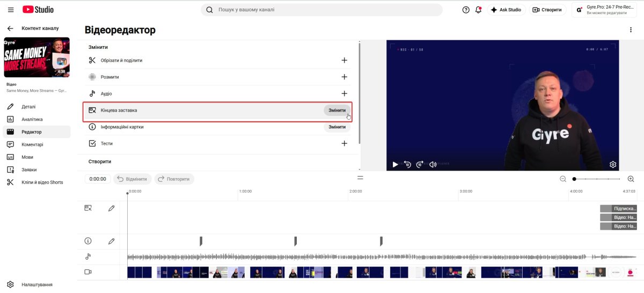Add Аудіо with plus icon

coord(345,93)
